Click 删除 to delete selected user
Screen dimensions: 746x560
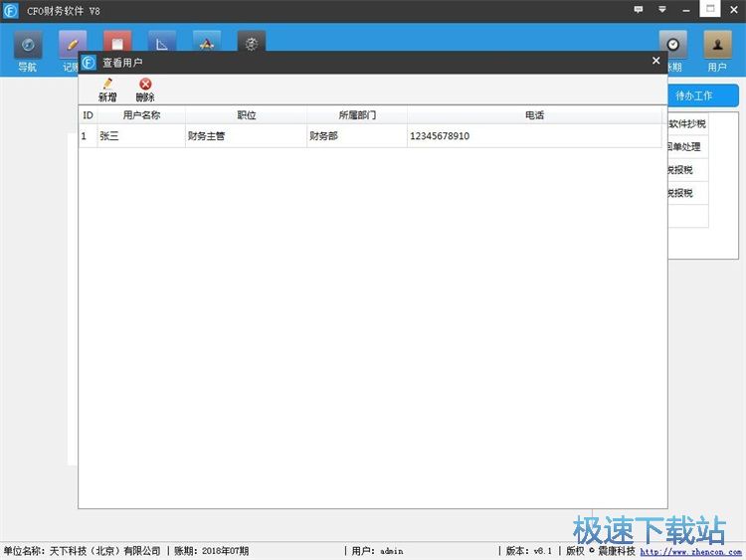click(145, 90)
